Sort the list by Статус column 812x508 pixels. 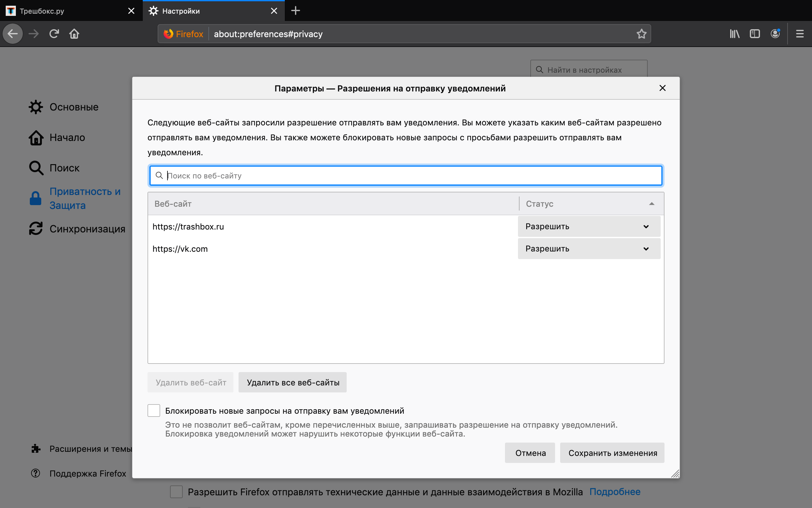pos(591,204)
